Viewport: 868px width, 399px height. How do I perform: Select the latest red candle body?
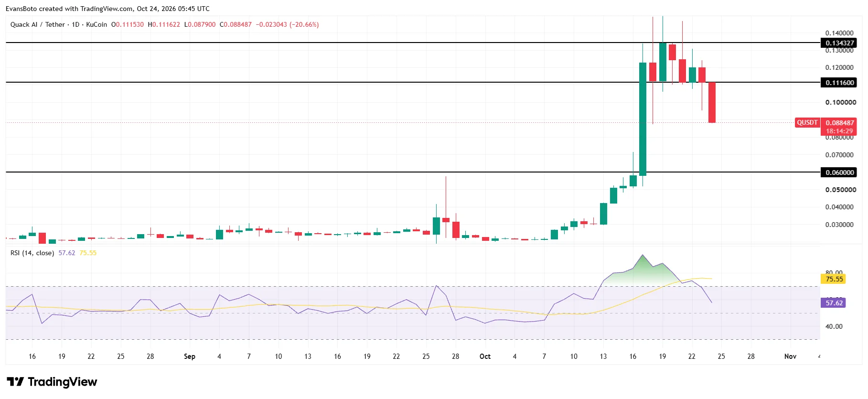tap(712, 102)
